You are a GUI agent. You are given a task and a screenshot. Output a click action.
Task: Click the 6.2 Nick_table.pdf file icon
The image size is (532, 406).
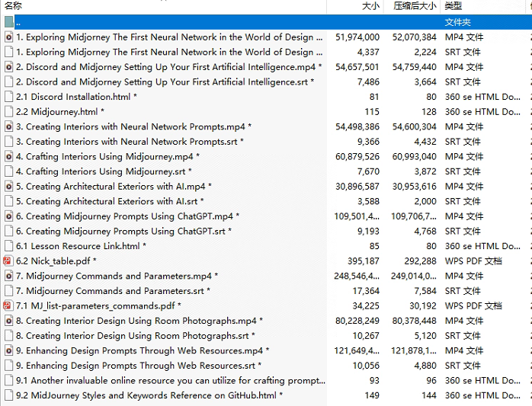coord(9,261)
